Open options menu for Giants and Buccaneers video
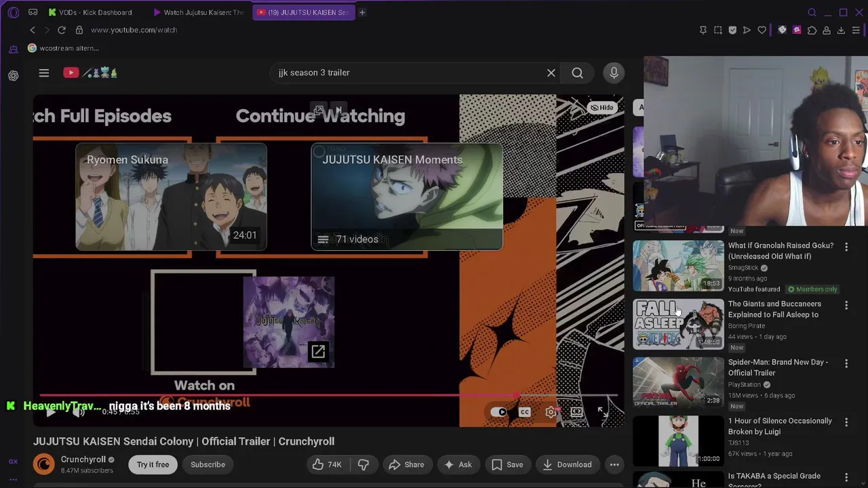Screen dimensions: 868x488 coord(846,306)
